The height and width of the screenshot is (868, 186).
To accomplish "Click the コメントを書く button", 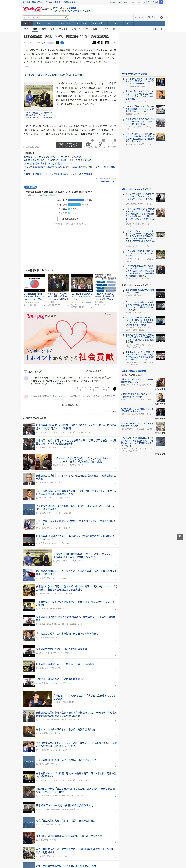I will pyautogui.click(x=93, y=371).
